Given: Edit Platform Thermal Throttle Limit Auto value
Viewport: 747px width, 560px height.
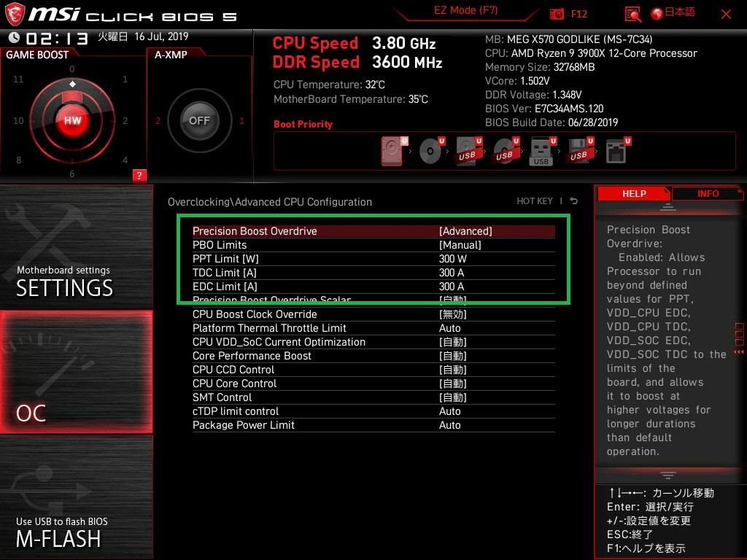Looking at the screenshot, I should [449, 328].
